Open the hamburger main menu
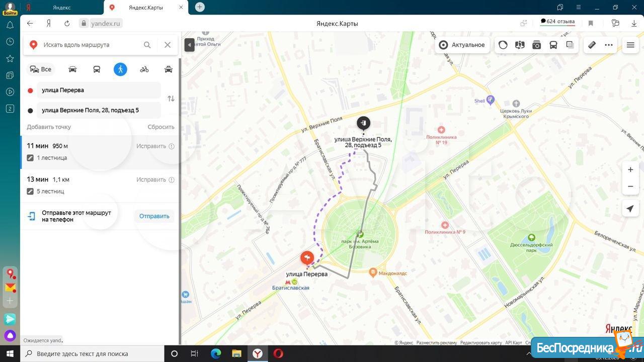The width and height of the screenshot is (644, 362). (x=630, y=45)
